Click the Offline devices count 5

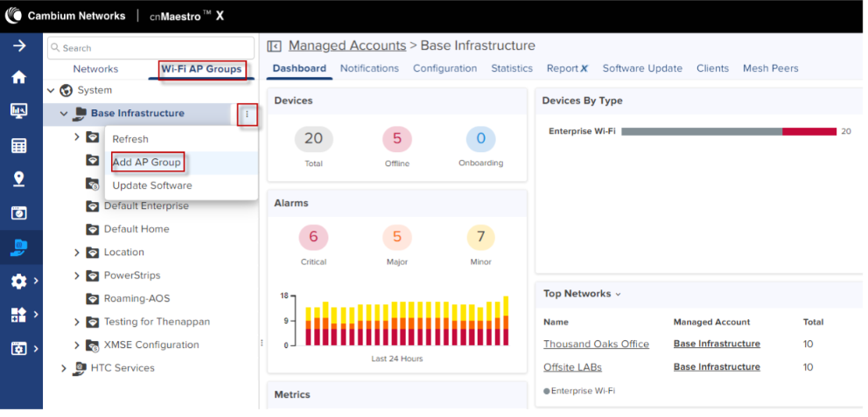click(x=397, y=139)
